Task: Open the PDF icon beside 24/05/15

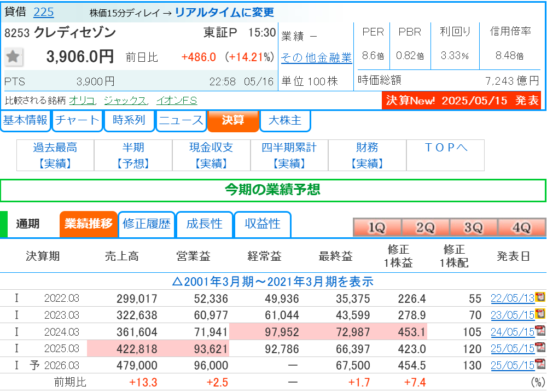Action: 540,331
